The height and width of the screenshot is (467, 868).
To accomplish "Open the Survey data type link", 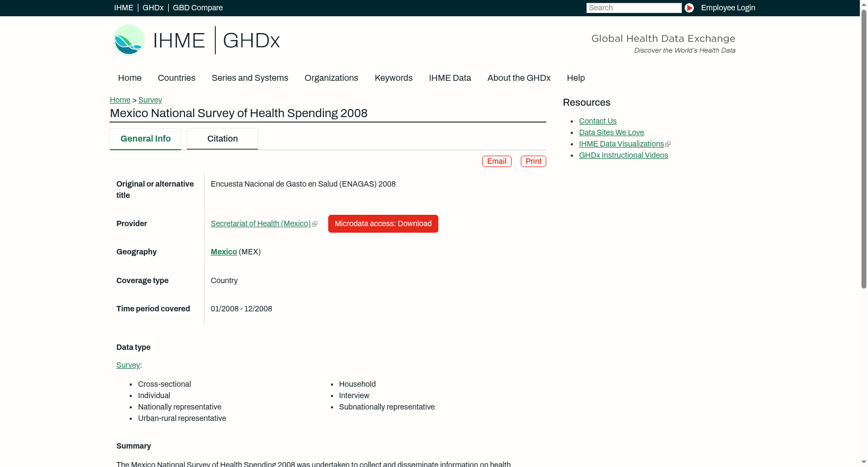I will (x=128, y=365).
